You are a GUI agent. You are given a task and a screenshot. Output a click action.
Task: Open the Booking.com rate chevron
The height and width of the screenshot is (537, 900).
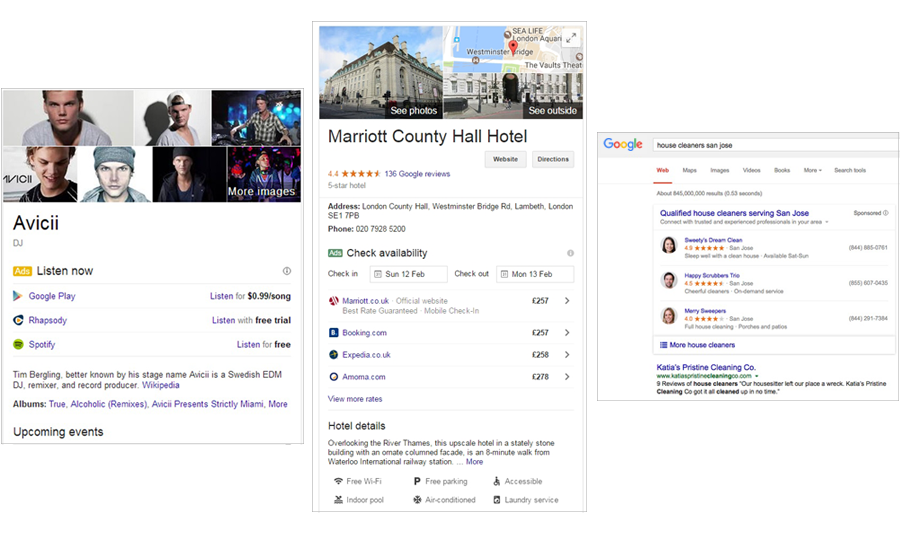(567, 333)
